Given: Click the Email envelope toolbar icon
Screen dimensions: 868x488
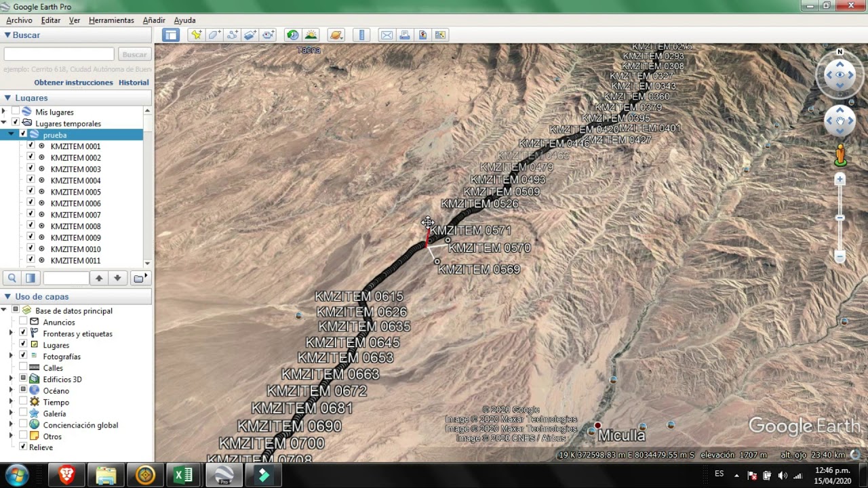Looking at the screenshot, I should tap(387, 35).
